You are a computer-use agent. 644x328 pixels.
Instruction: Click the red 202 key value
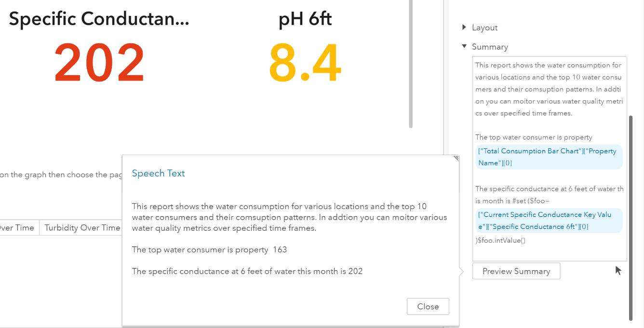click(x=99, y=64)
